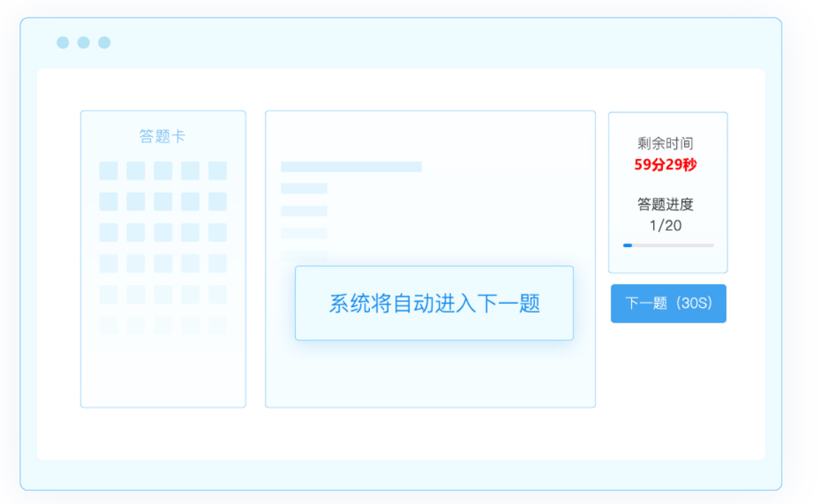Viewport: 838px width, 504px height.
Task: Choose last square in answer card's third row
Action: click(x=217, y=232)
